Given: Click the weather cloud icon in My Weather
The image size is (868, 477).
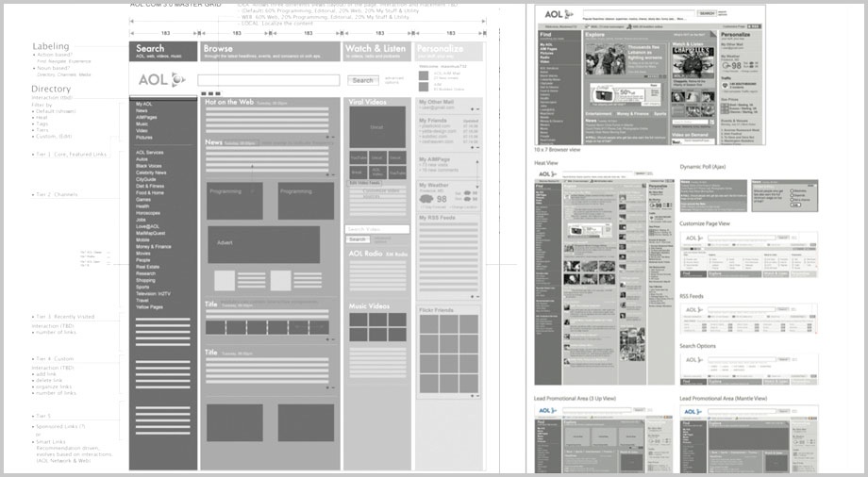Looking at the screenshot, I should pyautogui.click(x=424, y=199).
